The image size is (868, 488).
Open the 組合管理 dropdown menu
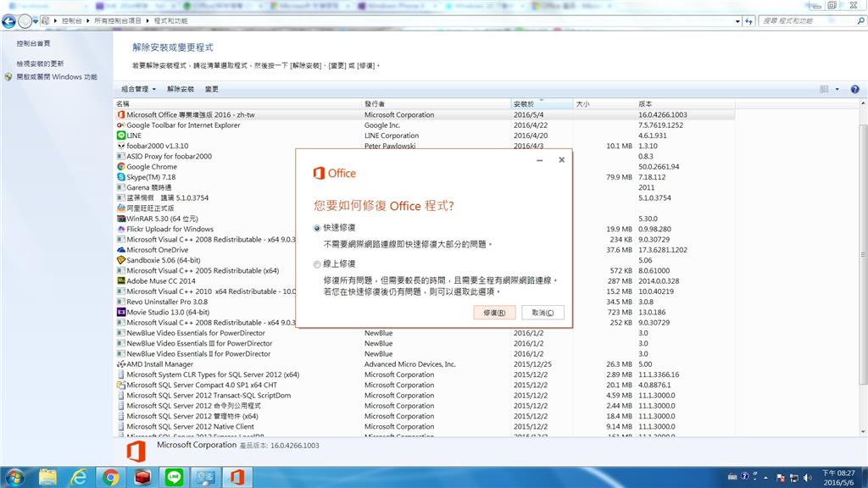coord(138,89)
